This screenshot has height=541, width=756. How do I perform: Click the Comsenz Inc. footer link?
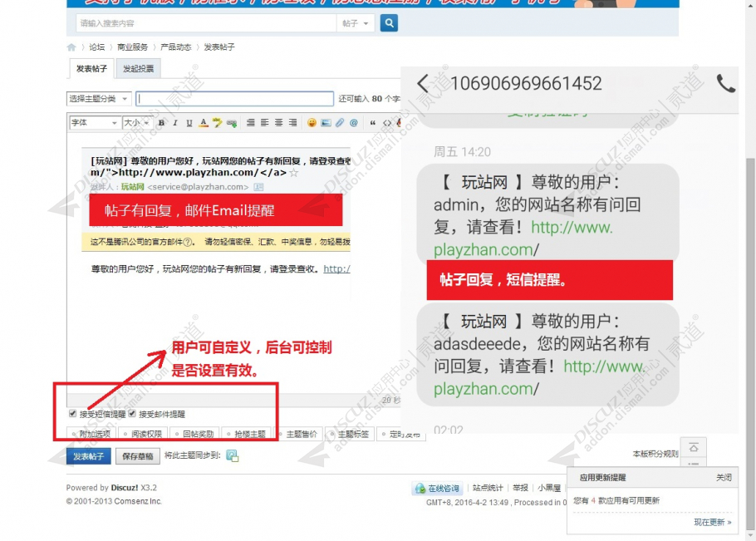137,501
